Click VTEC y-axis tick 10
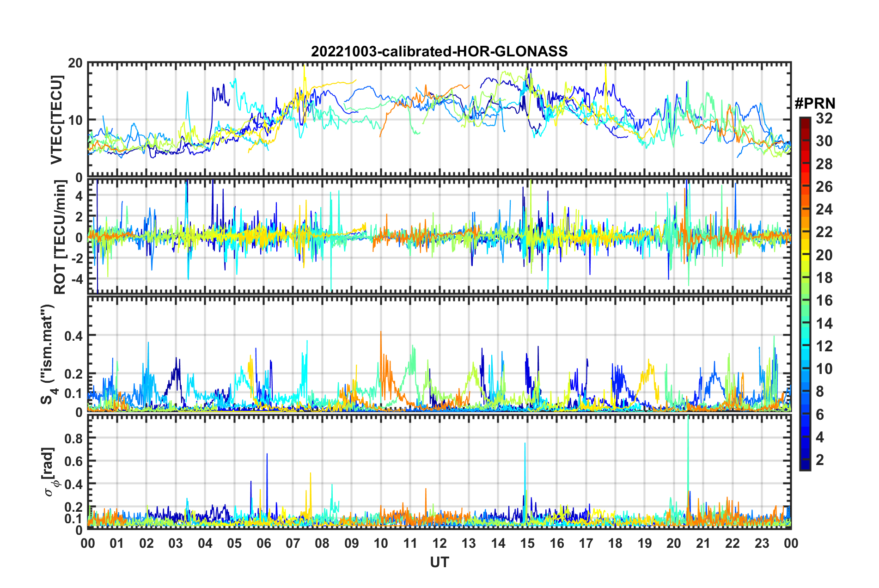 (75, 120)
